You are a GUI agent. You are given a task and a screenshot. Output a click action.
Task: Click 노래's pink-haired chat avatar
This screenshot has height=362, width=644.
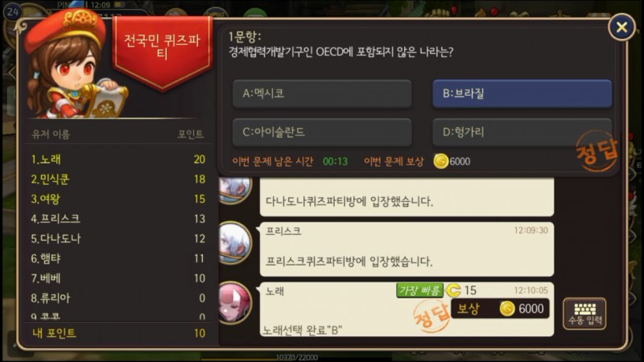pyautogui.click(x=235, y=303)
